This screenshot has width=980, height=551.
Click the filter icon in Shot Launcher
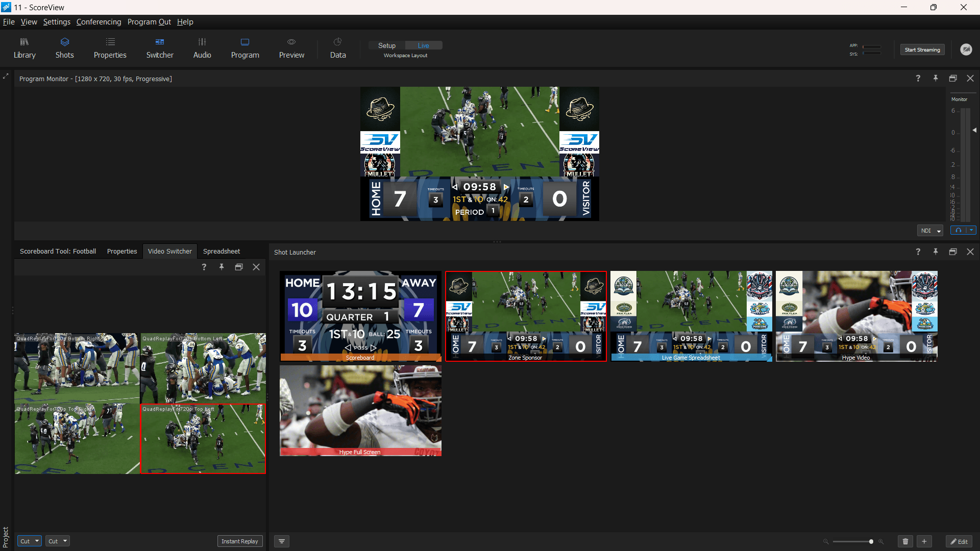click(x=281, y=541)
